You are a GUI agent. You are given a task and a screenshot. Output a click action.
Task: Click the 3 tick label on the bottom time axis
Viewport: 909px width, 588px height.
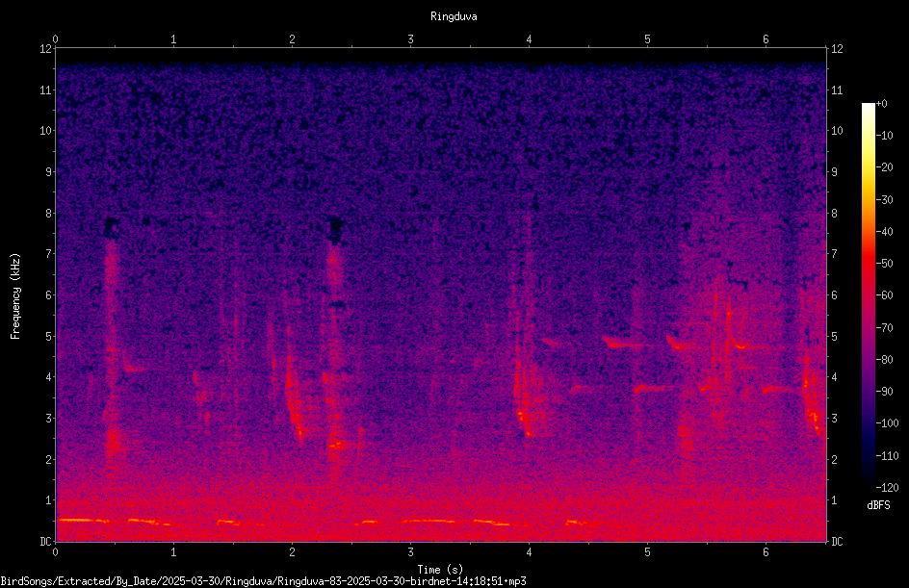point(410,552)
